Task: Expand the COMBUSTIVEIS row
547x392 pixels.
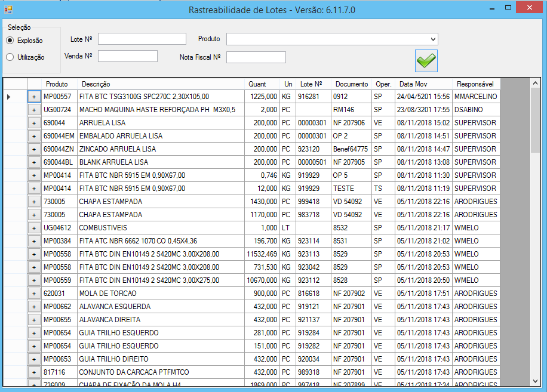Action: point(34,228)
